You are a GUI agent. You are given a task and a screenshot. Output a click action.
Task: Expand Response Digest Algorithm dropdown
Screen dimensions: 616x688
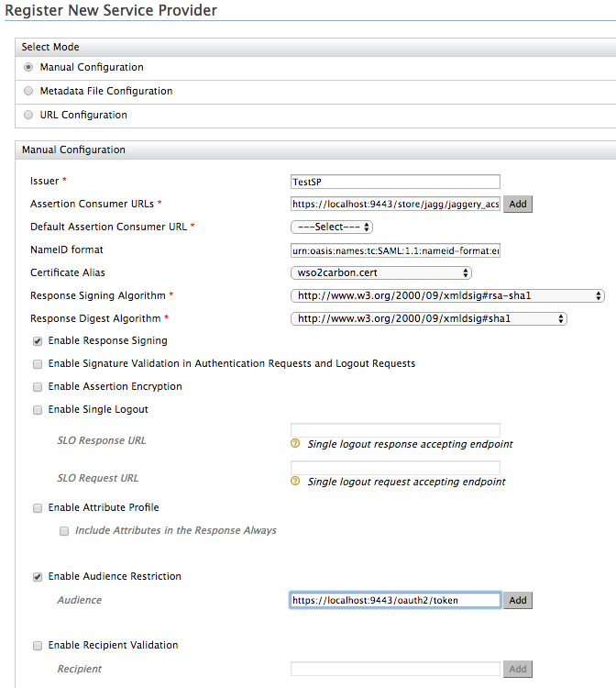point(428,318)
